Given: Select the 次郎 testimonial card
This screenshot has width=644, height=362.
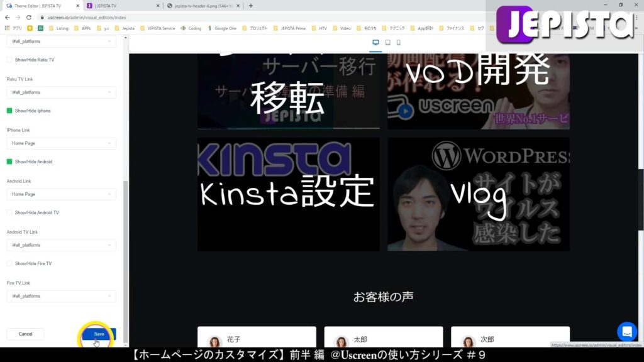Looking at the screenshot, I should 510,337.
